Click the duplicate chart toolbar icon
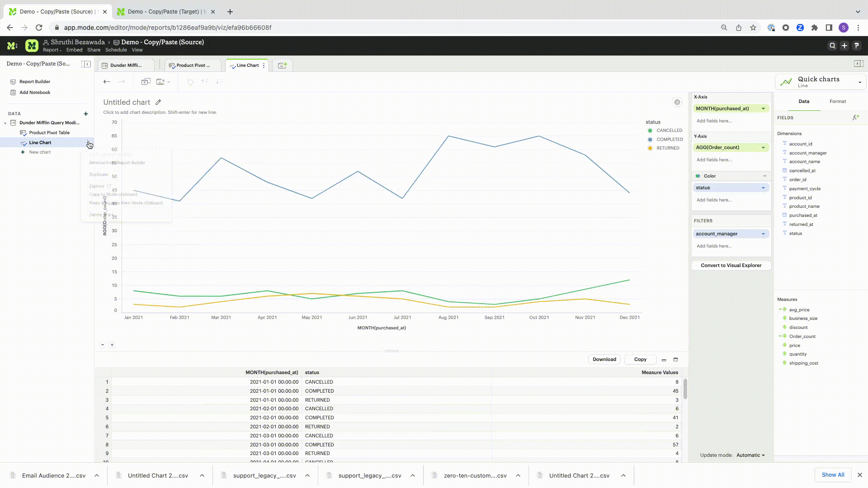 146,82
